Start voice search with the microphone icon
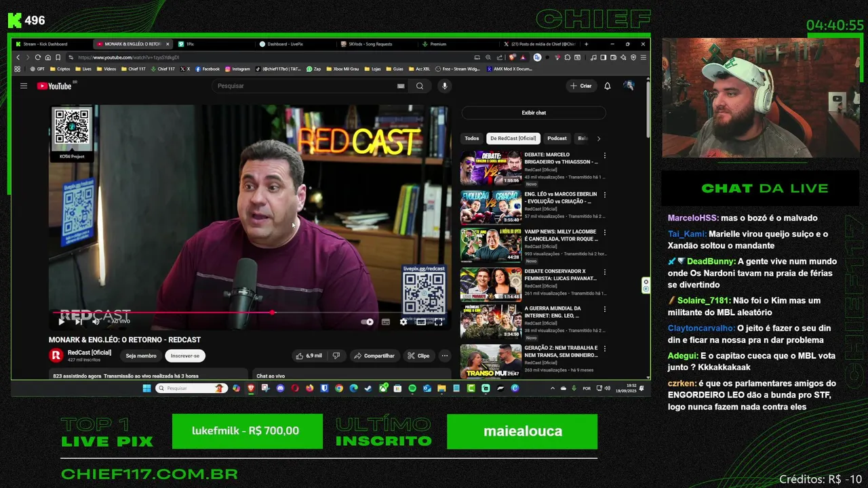Screen dimensions: 868x488 click(x=445, y=86)
